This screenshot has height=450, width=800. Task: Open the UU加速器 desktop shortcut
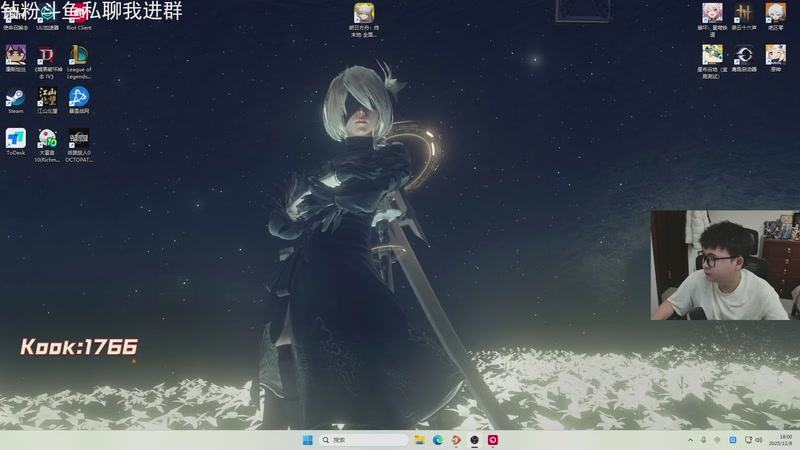coord(47,17)
